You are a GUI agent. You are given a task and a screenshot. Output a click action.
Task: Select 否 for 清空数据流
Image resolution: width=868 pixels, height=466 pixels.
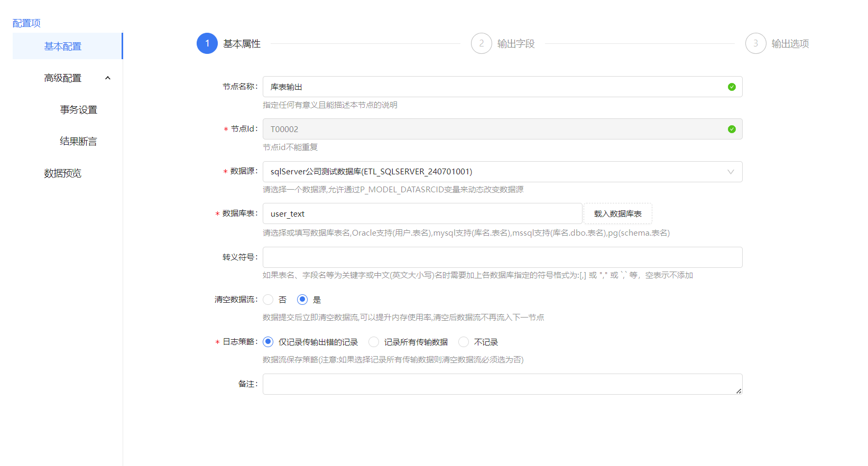pos(268,300)
